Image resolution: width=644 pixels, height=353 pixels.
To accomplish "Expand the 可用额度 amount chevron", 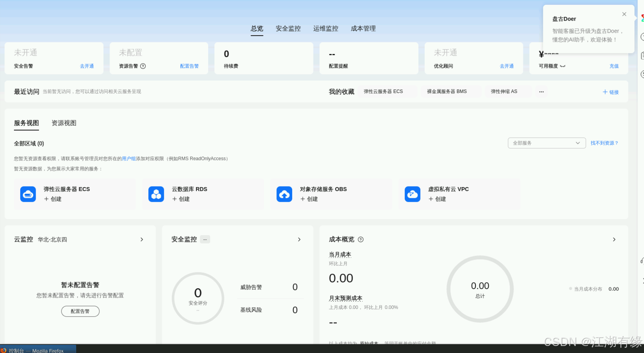I will pos(562,67).
